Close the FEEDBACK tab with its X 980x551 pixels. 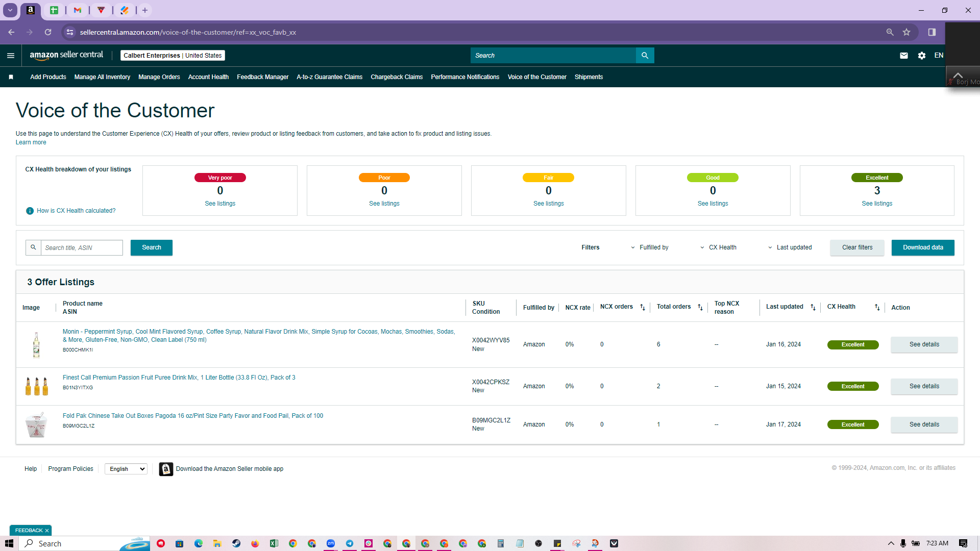coord(47,531)
